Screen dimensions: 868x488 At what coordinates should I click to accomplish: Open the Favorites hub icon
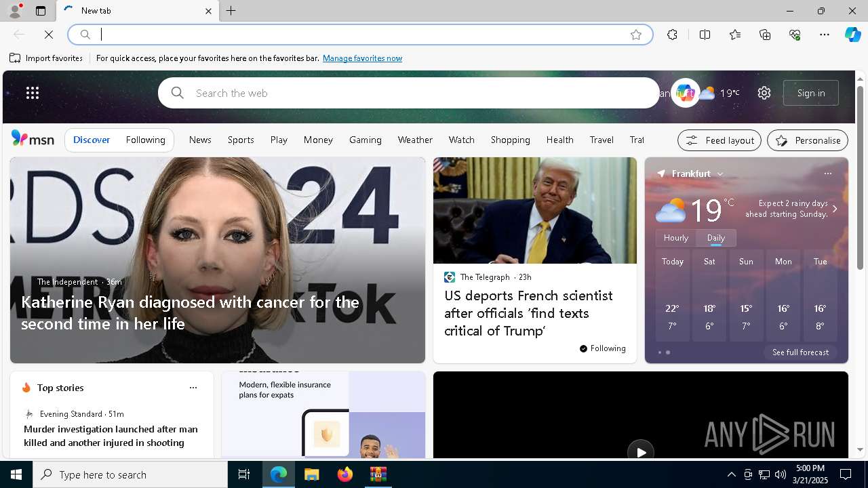click(735, 35)
